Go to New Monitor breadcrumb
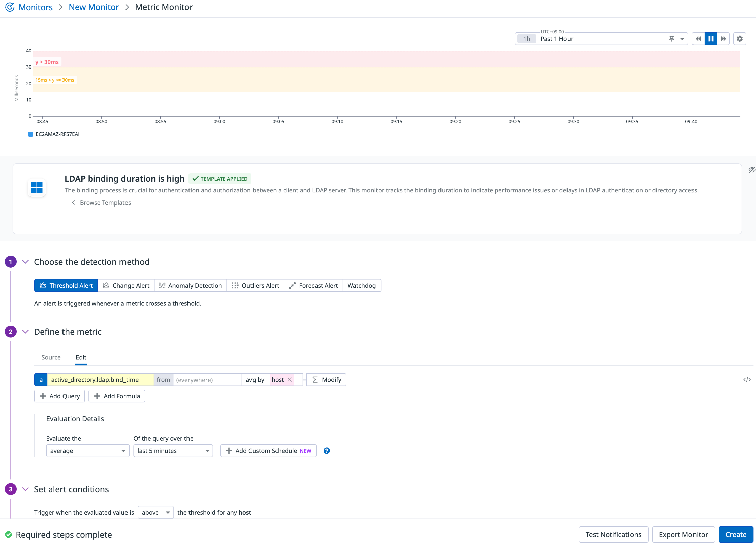This screenshot has width=756, height=547. coord(94,7)
